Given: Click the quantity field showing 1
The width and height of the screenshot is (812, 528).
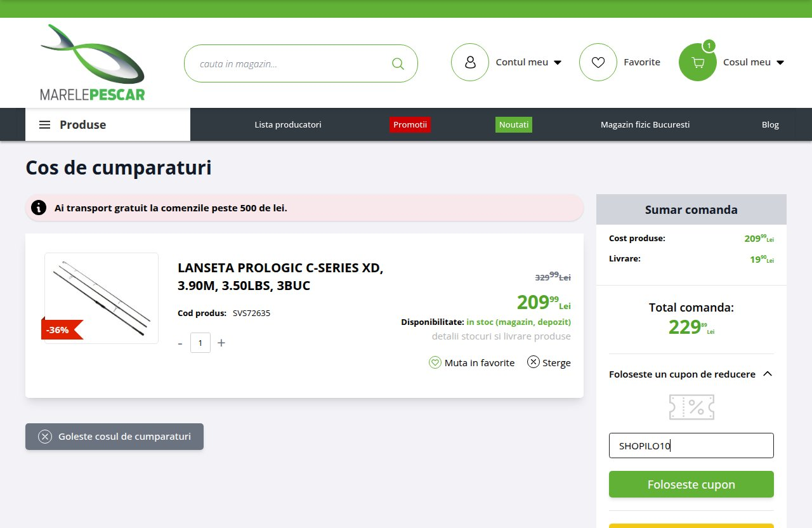Looking at the screenshot, I should 200,343.
